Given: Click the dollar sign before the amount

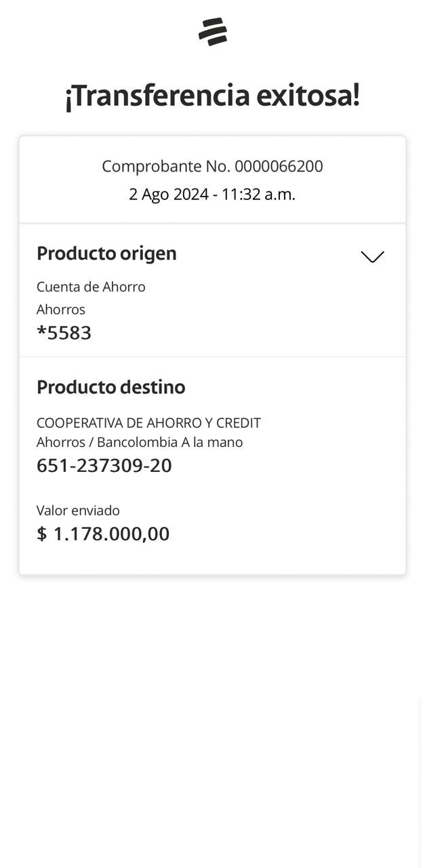Looking at the screenshot, I should (42, 534).
